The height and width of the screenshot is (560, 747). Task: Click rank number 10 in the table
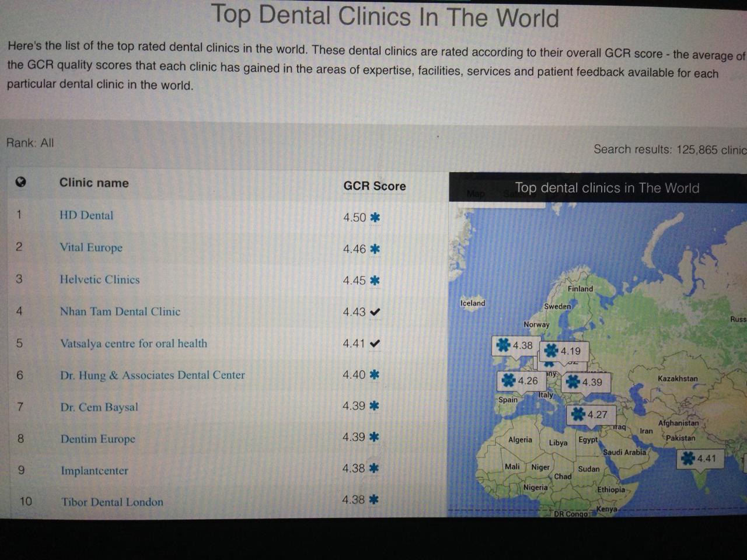[x=26, y=501]
